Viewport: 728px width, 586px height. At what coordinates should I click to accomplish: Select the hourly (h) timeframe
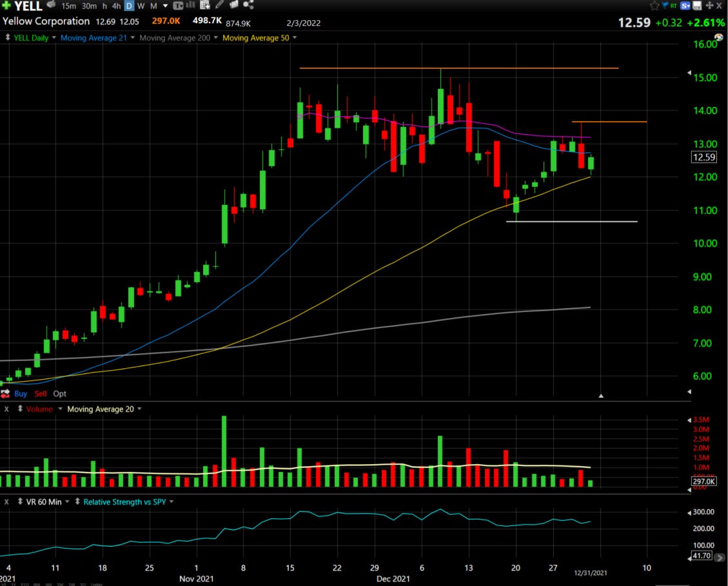pyautogui.click(x=104, y=6)
